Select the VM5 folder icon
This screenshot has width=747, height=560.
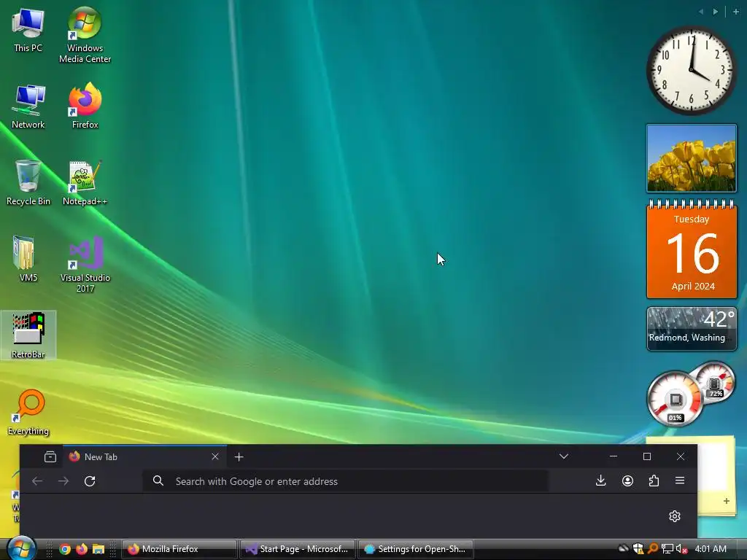coord(28,259)
